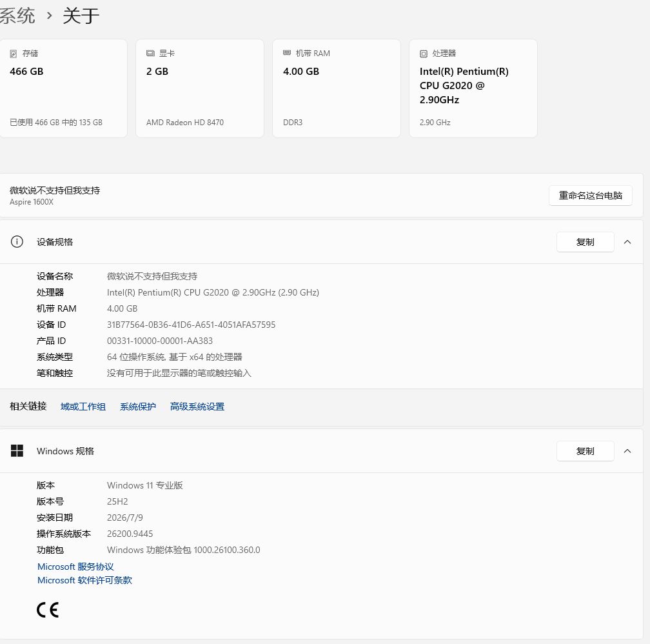This screenshot has height=644, width=650.
Task: Open the AMD Radeon HD 8470 card
Action: (x=200, y=88)
